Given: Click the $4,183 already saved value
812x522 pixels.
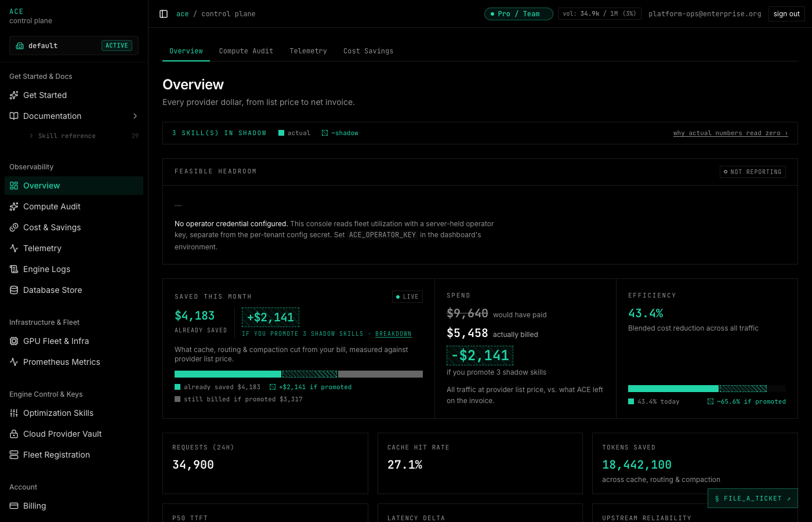Looking at the screenshot, I should [x=195, y=316].
